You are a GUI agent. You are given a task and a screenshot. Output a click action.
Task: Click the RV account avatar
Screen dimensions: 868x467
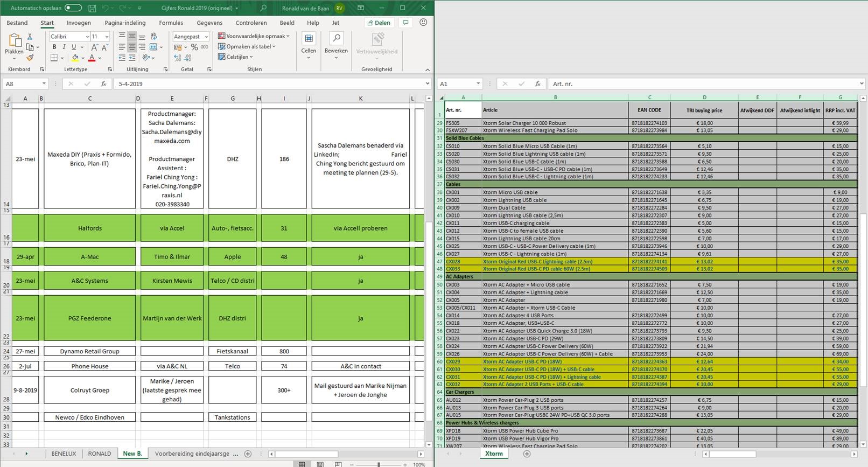(x=339, y=8)
